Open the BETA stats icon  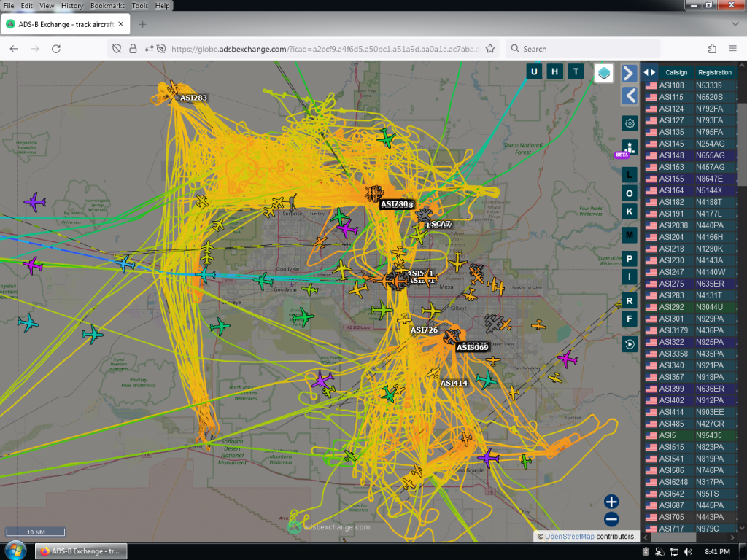(630, 147)
